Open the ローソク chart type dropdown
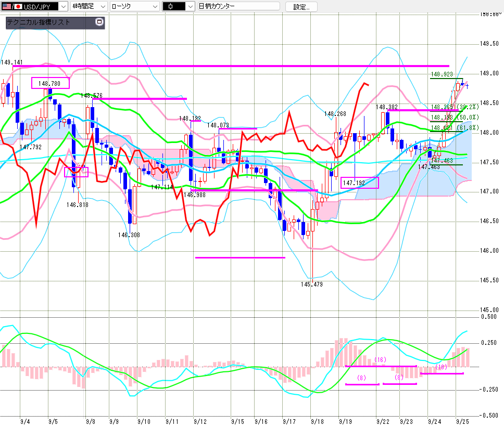 pos(154,6)
